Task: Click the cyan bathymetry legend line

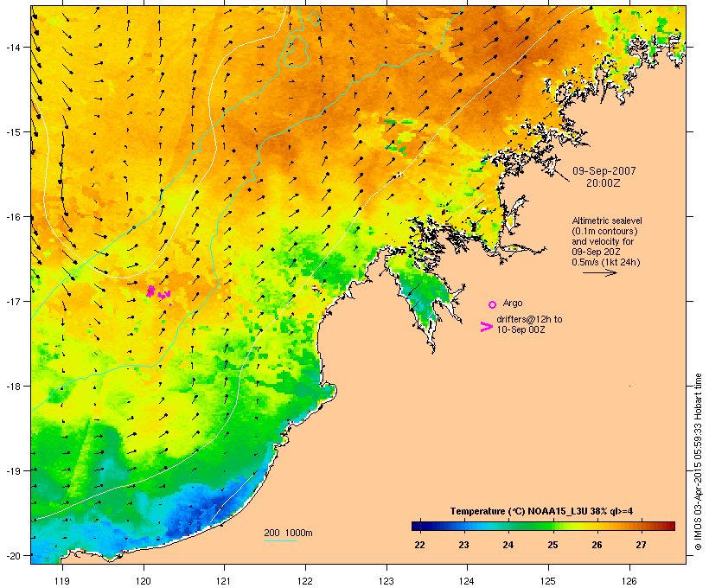Action: (x=281, y=540)
